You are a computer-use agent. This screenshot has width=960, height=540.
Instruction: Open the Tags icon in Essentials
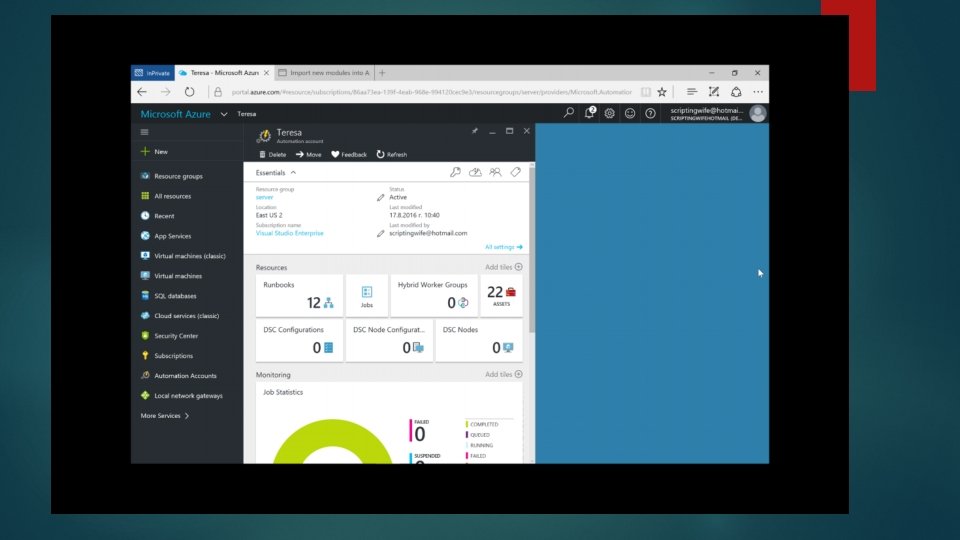(516, 173)
